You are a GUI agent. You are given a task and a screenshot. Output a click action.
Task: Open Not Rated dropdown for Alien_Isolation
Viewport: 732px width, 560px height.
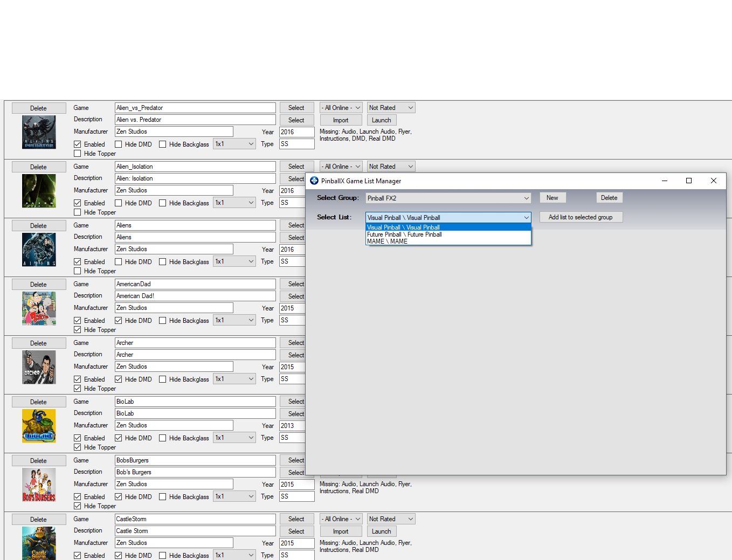pyautogui.click(x=391, y=167)
